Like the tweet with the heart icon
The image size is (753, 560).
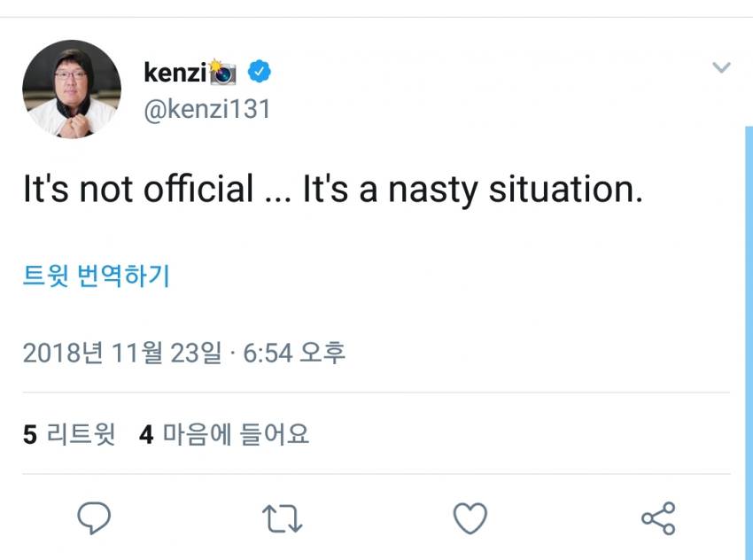point(470,518)
